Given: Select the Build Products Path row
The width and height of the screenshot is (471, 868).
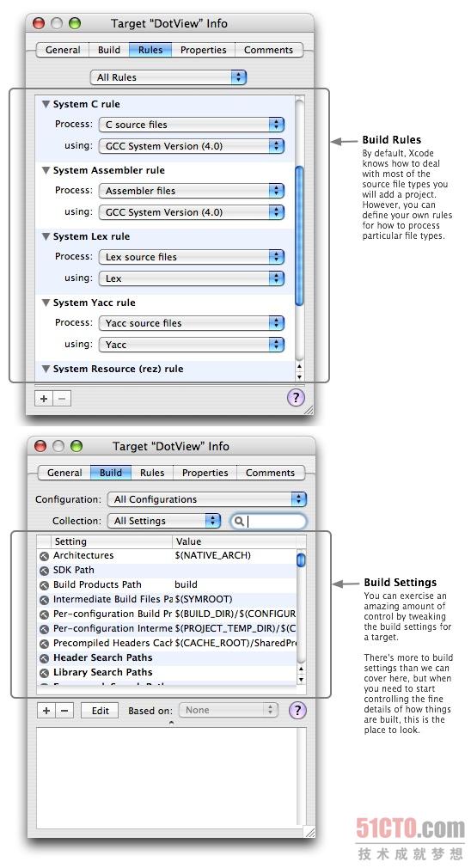Looking at the screenshot, I should (x=167, y=584).
